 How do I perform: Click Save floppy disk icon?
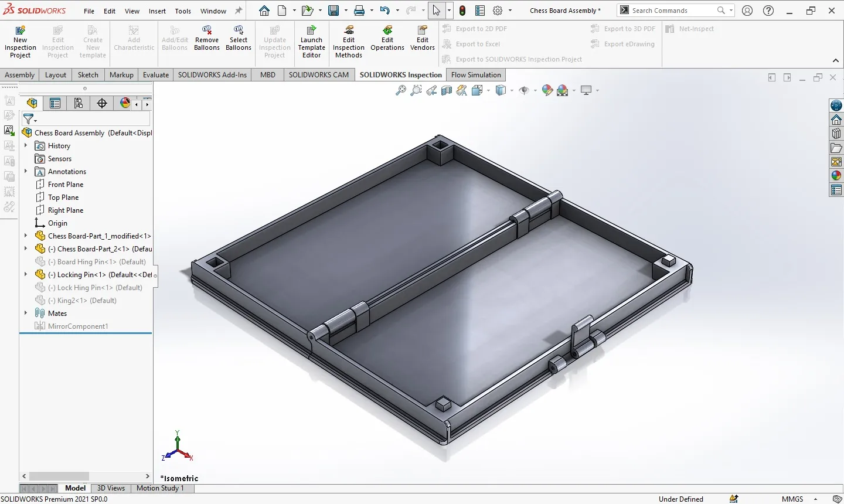pyautogui.click(x=333, y=11)
